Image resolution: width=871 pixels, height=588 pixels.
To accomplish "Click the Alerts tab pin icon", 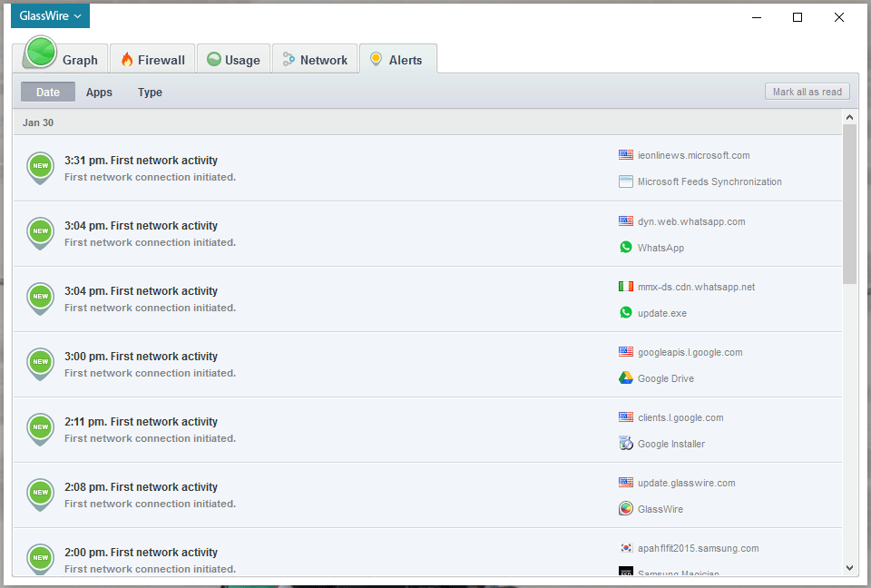I will click(x=376, y=60).
